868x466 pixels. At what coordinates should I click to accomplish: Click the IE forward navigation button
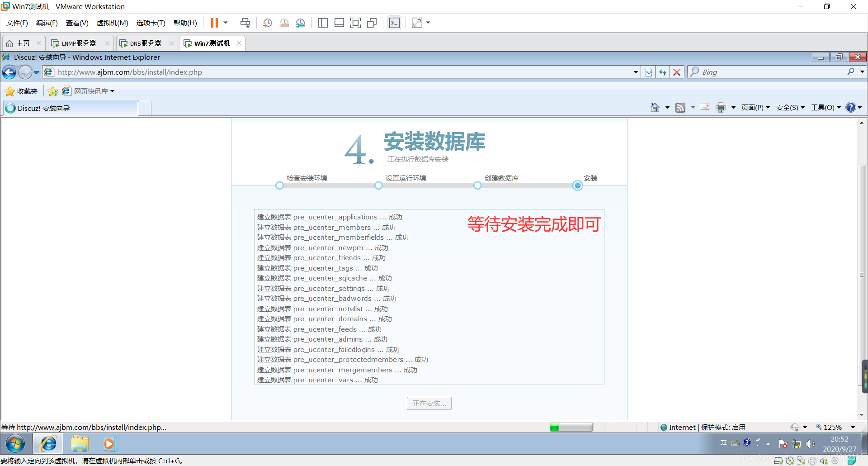tap(25, 72)
